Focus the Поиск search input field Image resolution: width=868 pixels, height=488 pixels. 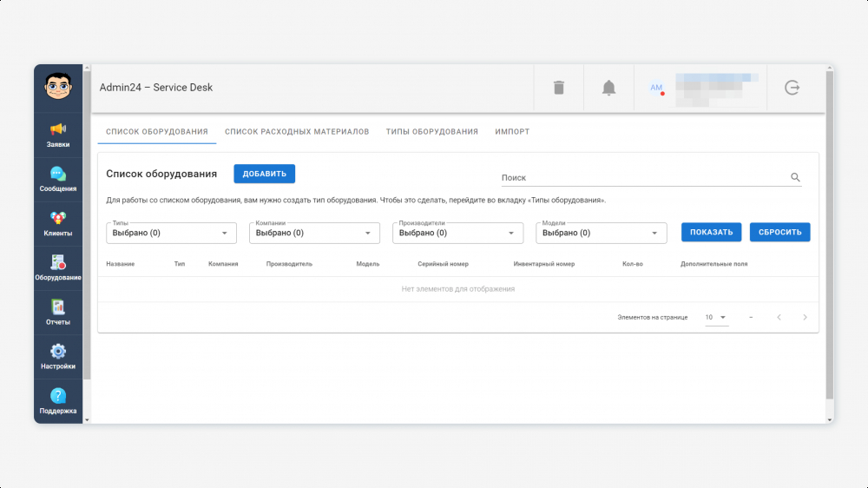[642, 177]
